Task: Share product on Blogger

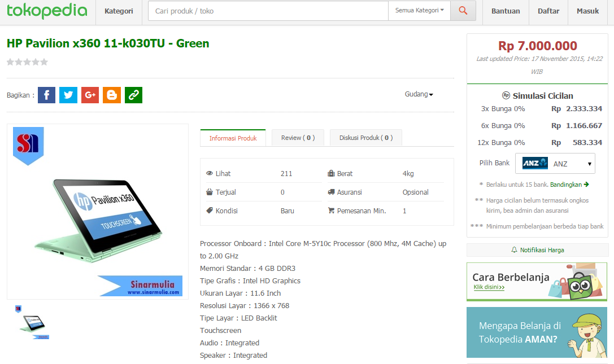Action: pos(112,95)
